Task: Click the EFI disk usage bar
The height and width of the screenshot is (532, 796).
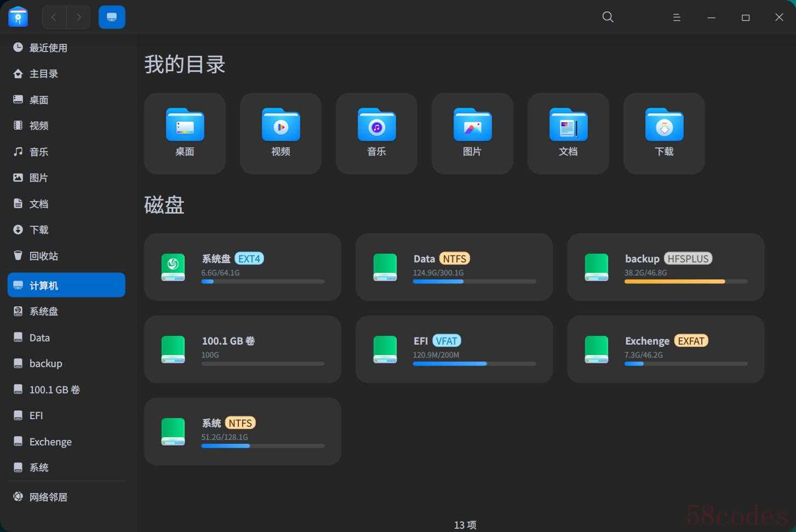Action: point(474,364)
